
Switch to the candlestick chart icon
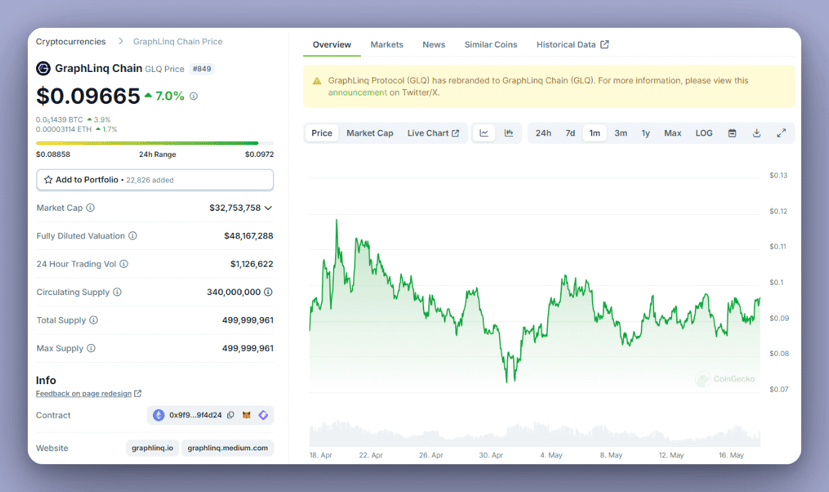pyautogui.click(x=509, y=133)
